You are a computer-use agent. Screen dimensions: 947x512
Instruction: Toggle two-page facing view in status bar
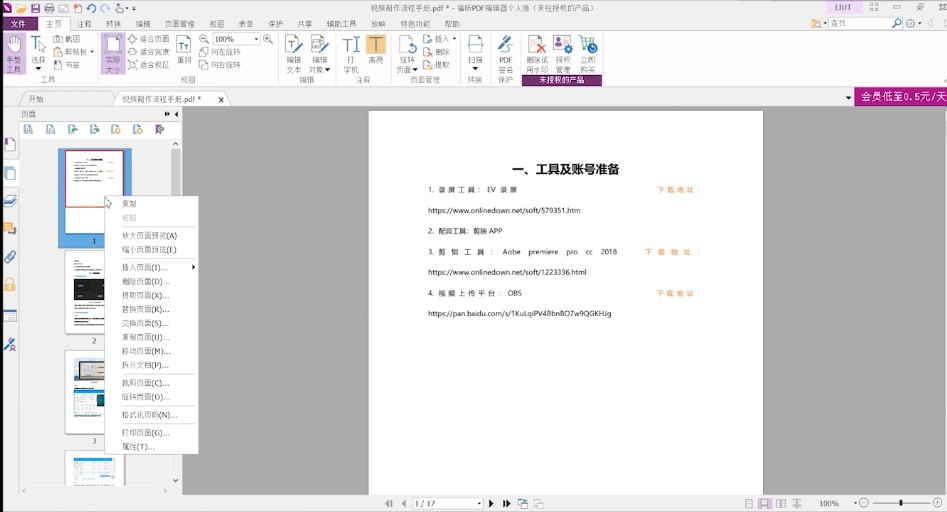781,503
